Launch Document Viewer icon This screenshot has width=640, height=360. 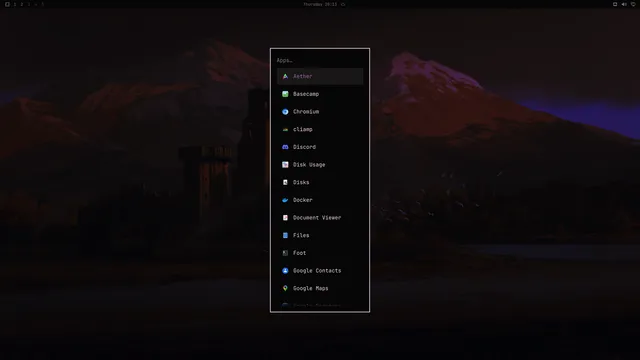pyautogui.click(x=285, y=218)
